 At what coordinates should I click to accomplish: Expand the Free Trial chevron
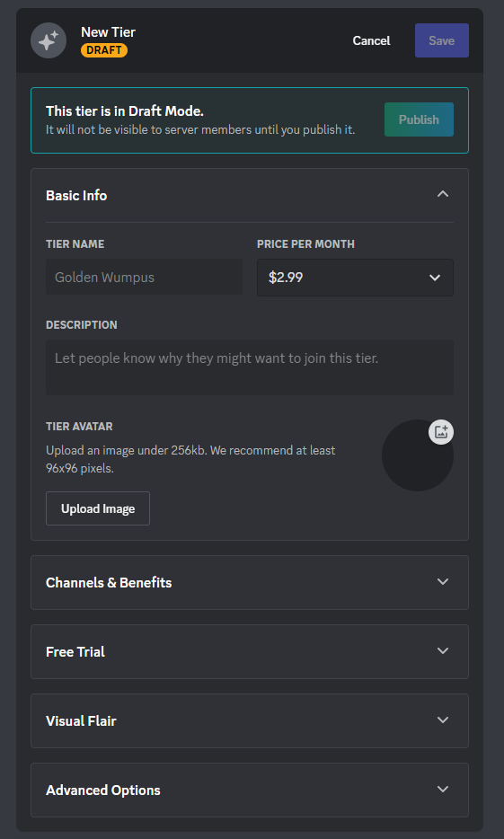(x=443, y=650)
